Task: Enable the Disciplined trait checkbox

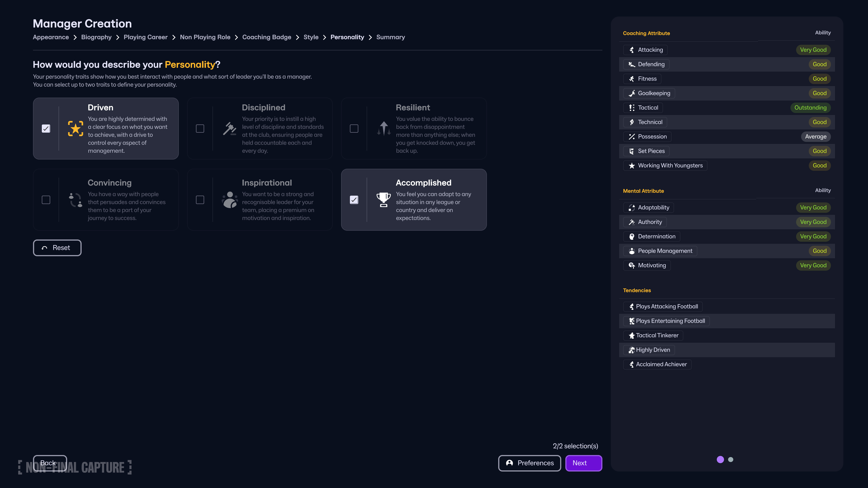Action: pos(200,129)
